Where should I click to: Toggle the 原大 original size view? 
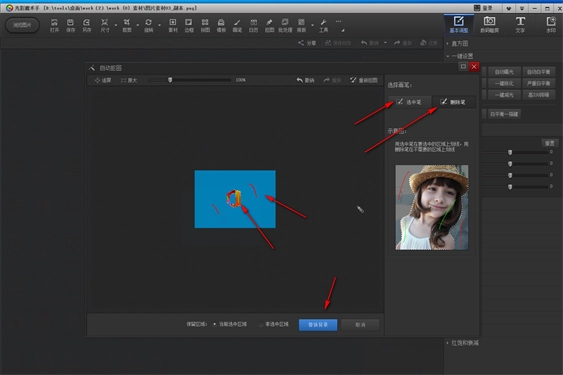129,80
